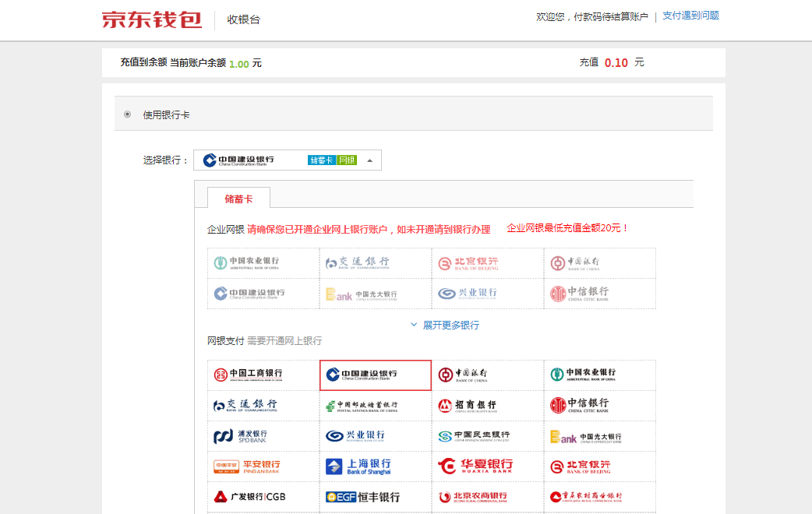Screen dimensions: 812x514
Task: Click the 需要开通网上银行 hint text
Action: pyautogui.click(x=284, y=340)
